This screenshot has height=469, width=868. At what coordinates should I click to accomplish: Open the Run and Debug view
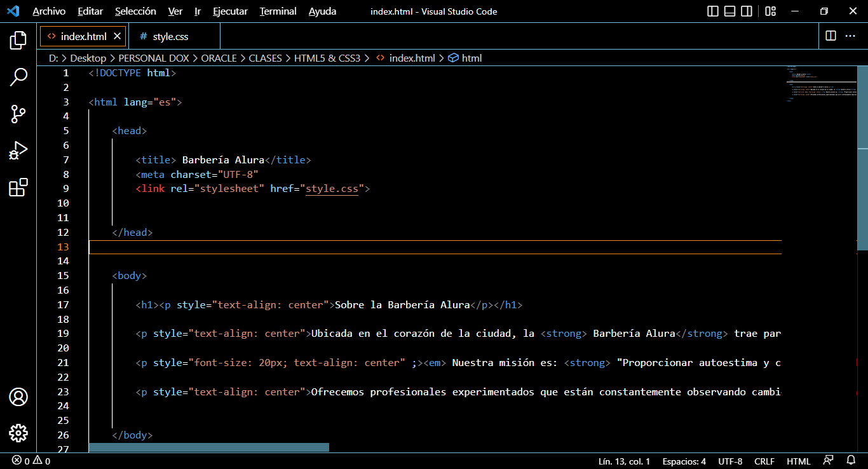click(18, 151)
